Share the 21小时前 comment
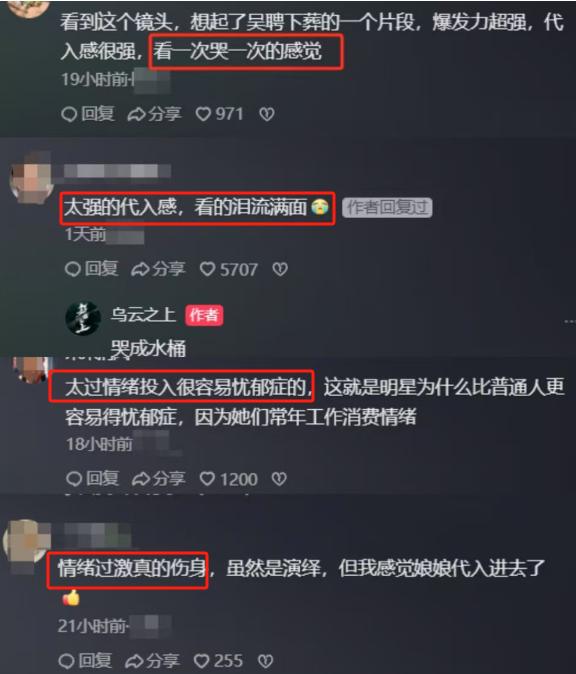Image resolution: width=576 pixels, height=674 pixels. [x=152, y=661]
